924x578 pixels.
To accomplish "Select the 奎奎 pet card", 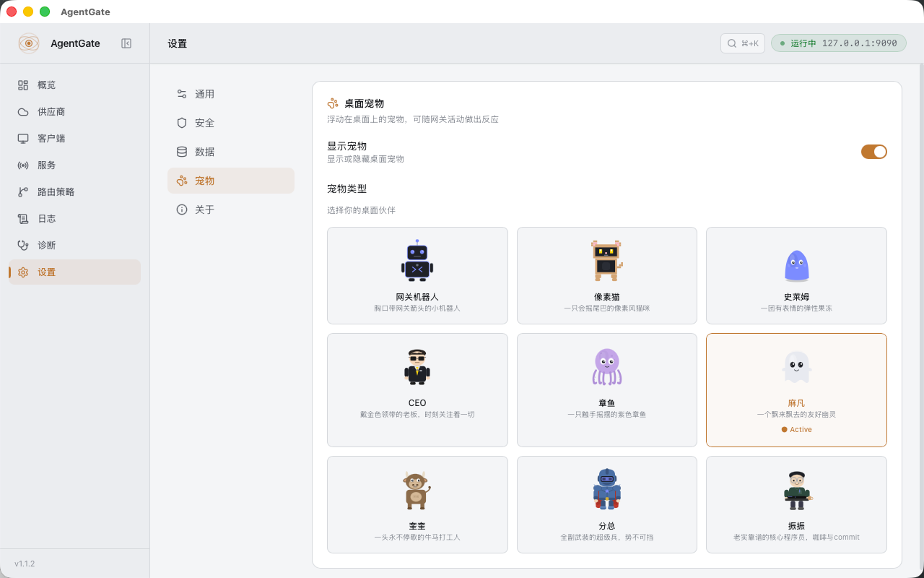I will tap(417, 505).
